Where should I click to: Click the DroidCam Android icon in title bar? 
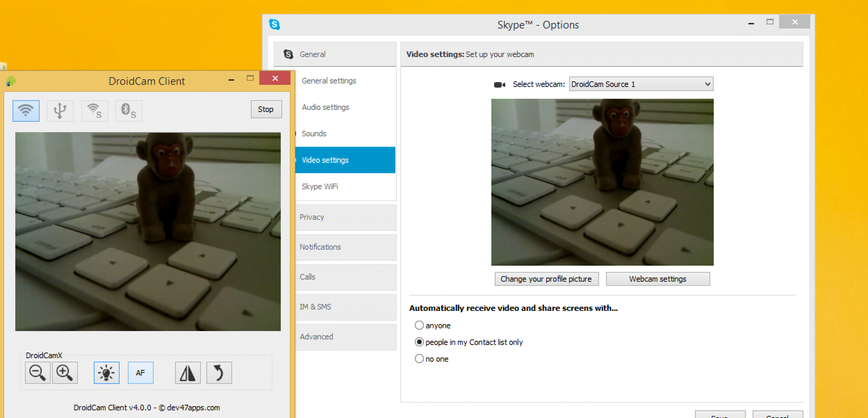coord(11,81)
